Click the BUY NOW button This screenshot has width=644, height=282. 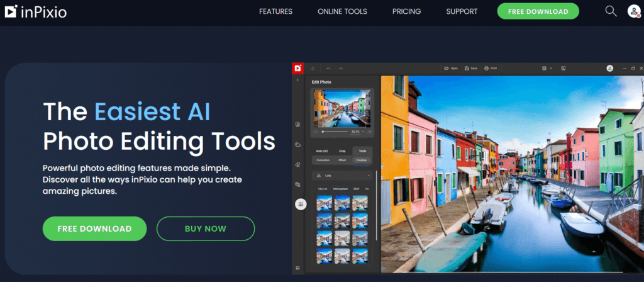(x=206, y=228)
